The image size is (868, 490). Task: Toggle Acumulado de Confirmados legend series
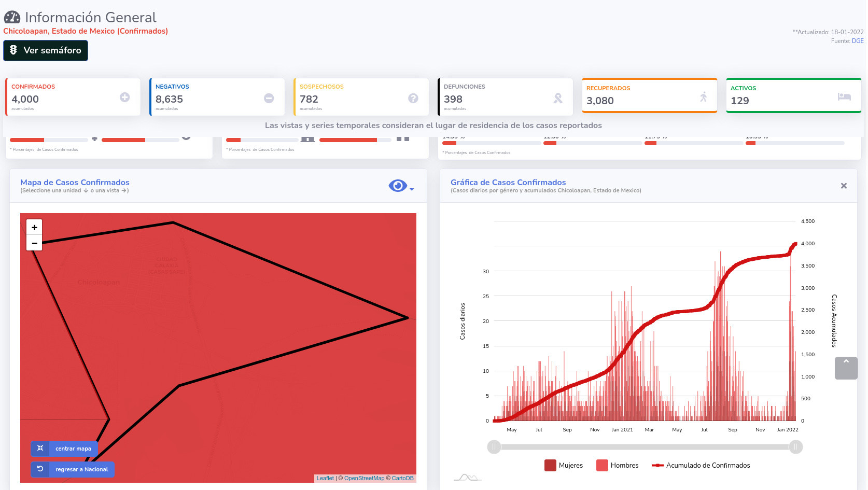tap(701, 465)
